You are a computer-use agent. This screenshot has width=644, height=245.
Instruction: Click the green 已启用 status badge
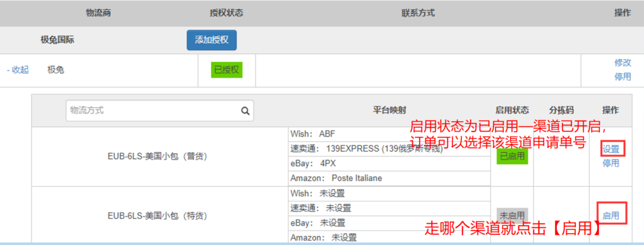[x=512, y=157]
